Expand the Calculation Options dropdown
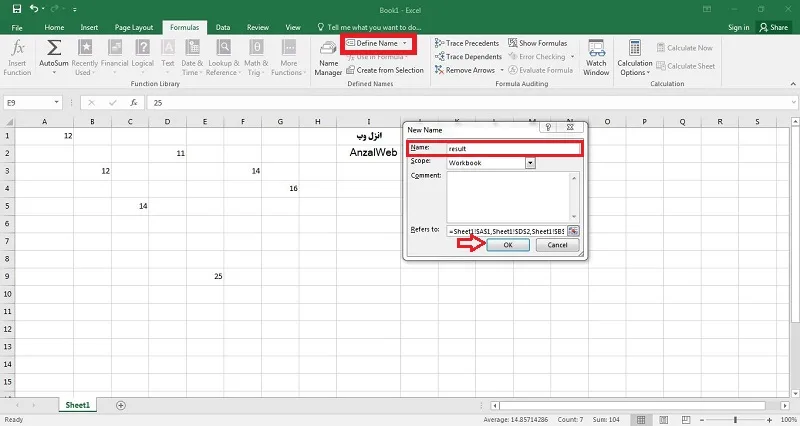This screenshot has width=800, height=426. [635, 58]
